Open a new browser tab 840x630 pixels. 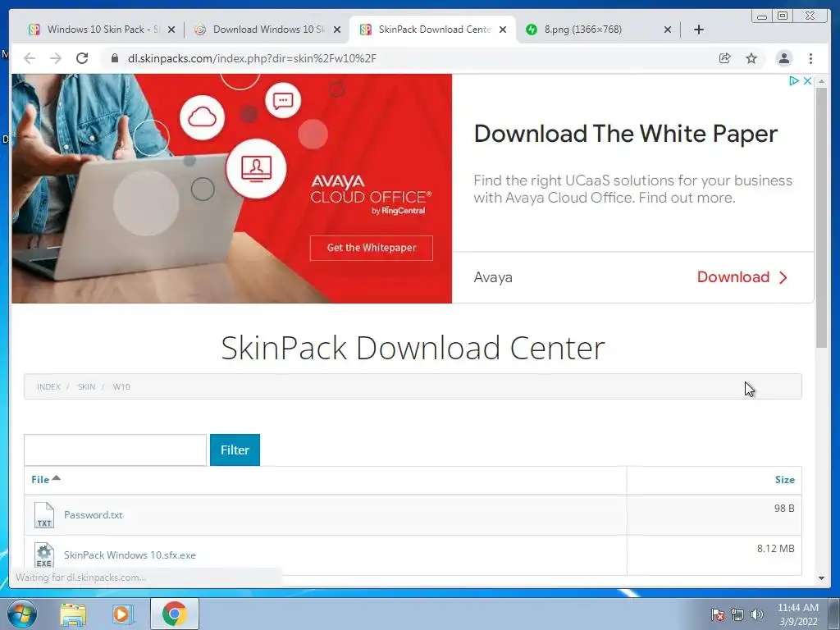(x=699, y=30)
